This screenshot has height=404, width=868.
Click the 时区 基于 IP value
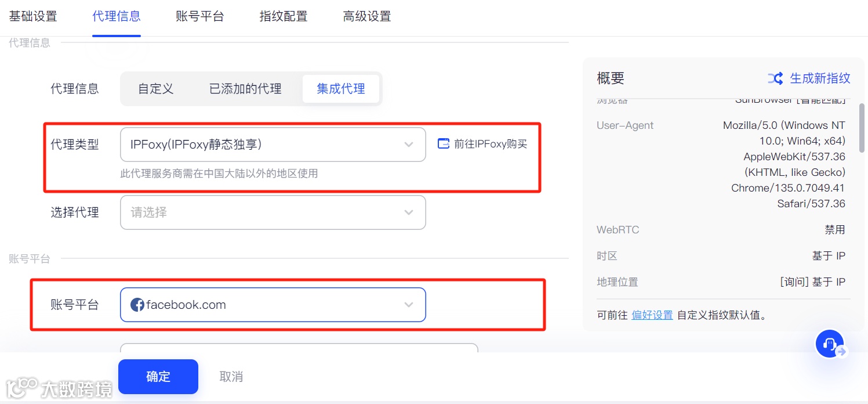click(x=829, y=256)
